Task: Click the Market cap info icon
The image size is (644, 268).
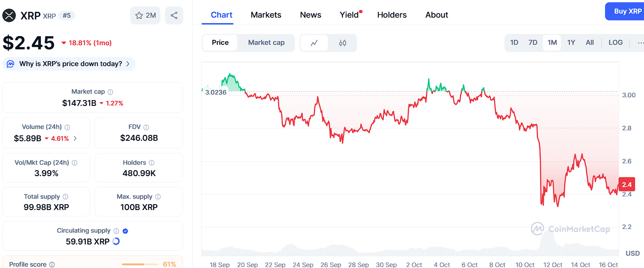Action: point(111,92)
